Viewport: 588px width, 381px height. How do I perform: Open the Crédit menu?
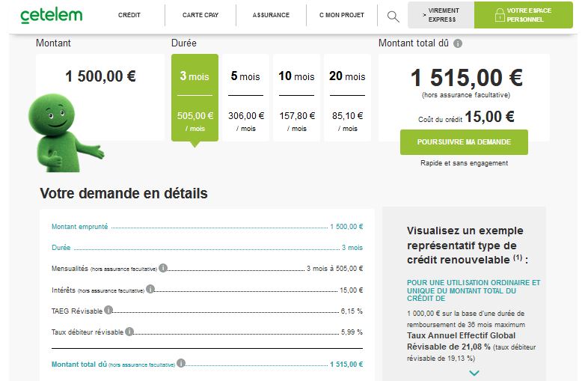(129, 16)
